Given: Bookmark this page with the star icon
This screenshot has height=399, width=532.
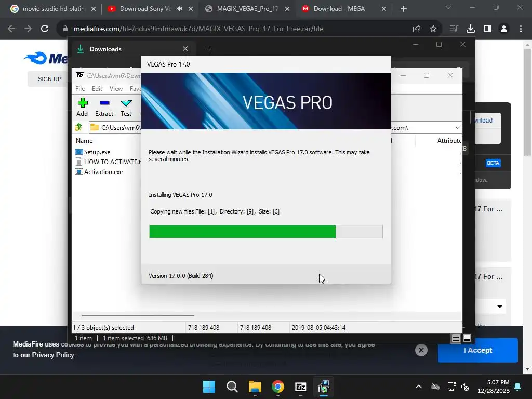Looking at the screenshot, I should point(433,29).
